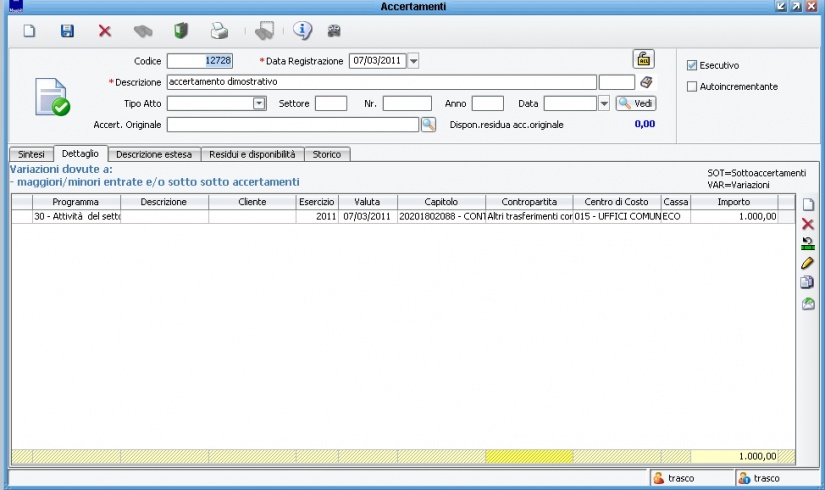825x490 pixels.
Task: Switch to the Sintesi tab
Action: coord(31,155)
